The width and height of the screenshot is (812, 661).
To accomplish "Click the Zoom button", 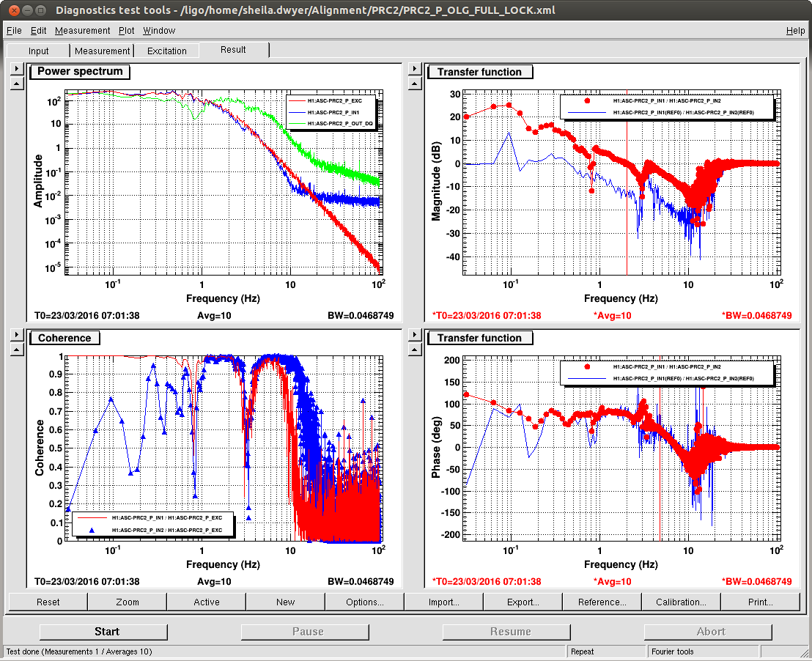I will coord(128,602).
